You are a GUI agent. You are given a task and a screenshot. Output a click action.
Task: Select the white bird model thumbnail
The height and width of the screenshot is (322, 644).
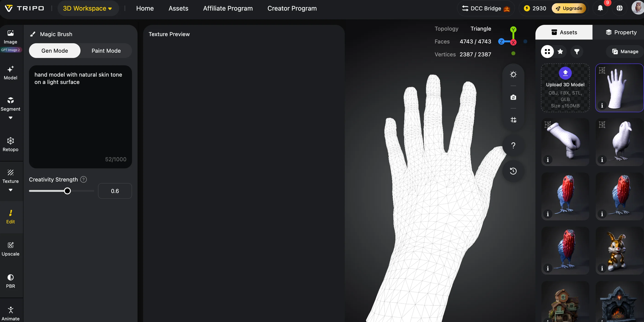pos(619,142)
